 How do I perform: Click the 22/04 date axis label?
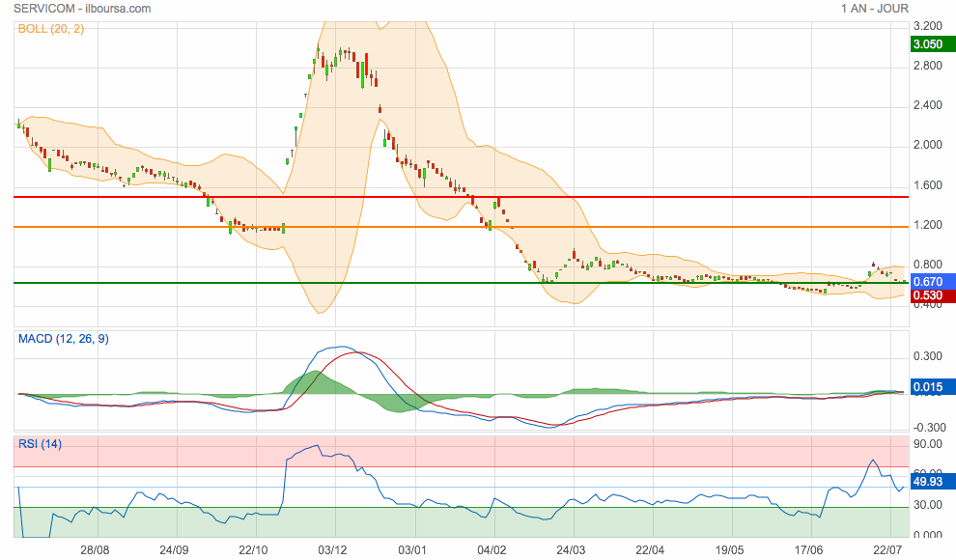pyautogui.click(x=650, y=550)
